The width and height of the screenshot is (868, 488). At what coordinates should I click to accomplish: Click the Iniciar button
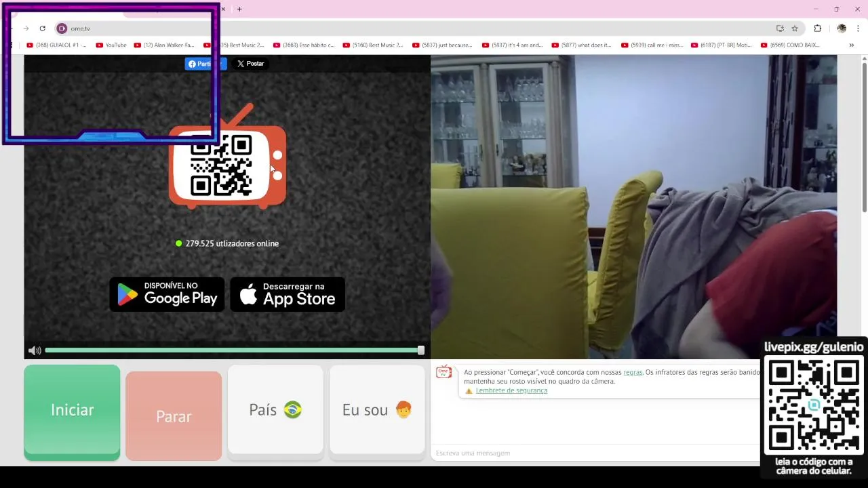(x=72, y=412)
